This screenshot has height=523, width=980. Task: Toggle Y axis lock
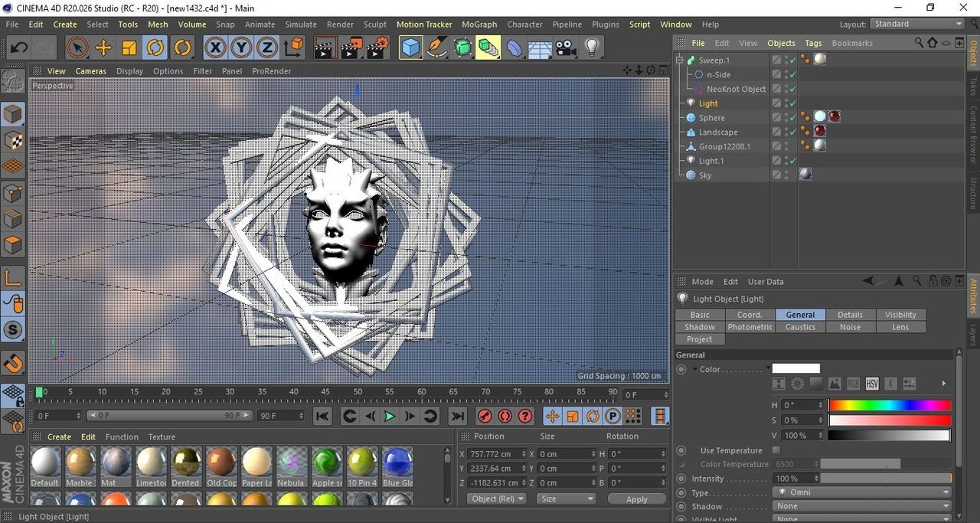coord(242,47)
